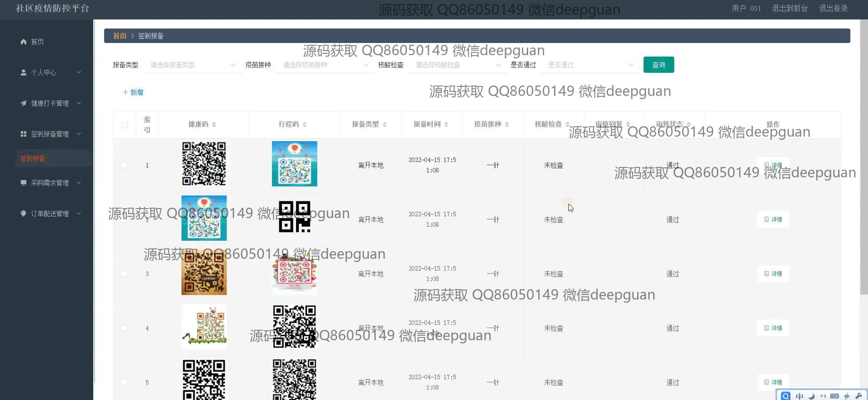Click 首页 in the breadcrumb
This screenshot has width=868, height=400.
119,36
